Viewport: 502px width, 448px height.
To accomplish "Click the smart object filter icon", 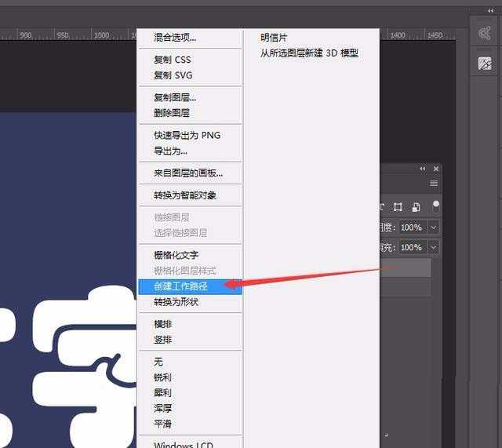I will 416,207.
